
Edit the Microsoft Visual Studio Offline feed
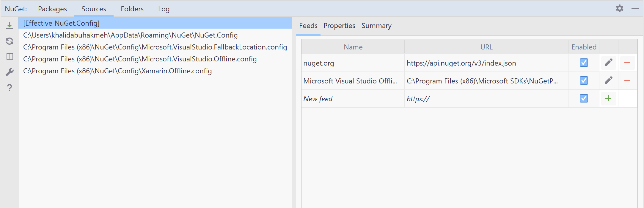coord(608,80)
